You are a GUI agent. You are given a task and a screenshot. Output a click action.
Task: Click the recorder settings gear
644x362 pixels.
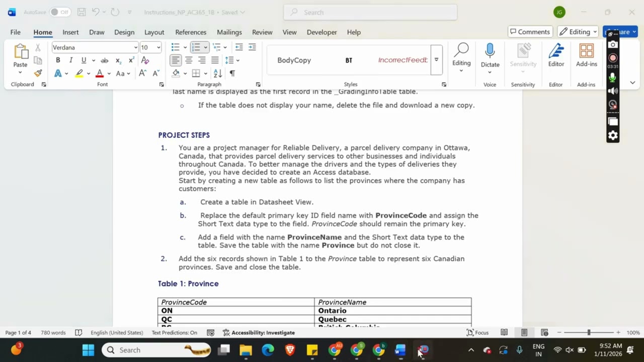(x=612, y=135)
